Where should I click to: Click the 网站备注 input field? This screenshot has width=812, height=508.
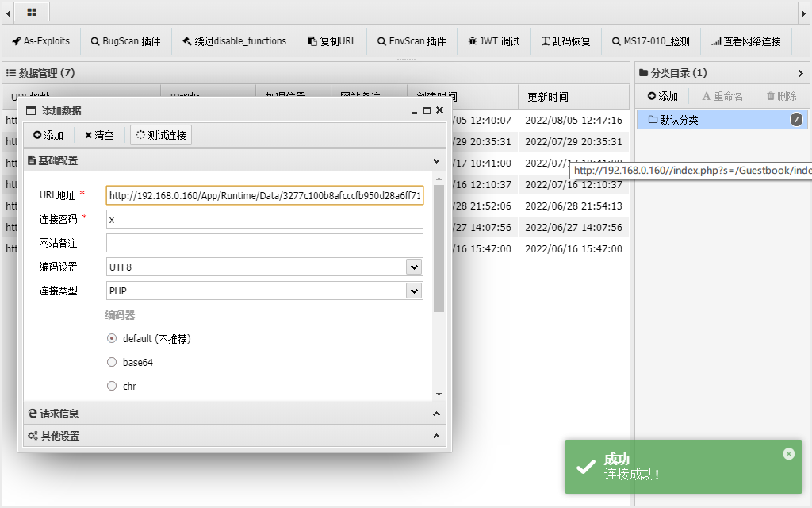[265, 243]
